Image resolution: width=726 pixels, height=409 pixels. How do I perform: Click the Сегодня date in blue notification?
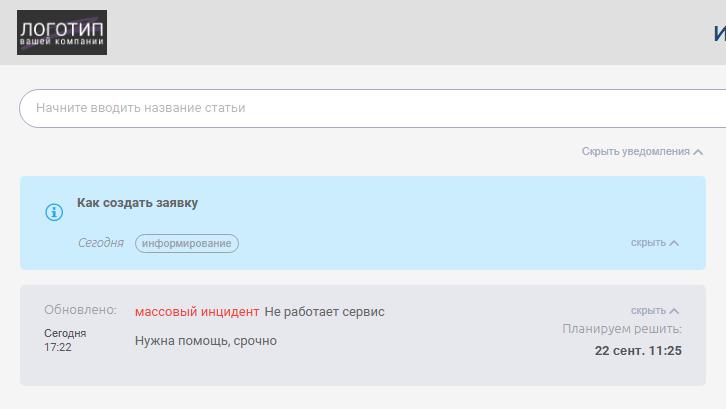coord(101,243)
